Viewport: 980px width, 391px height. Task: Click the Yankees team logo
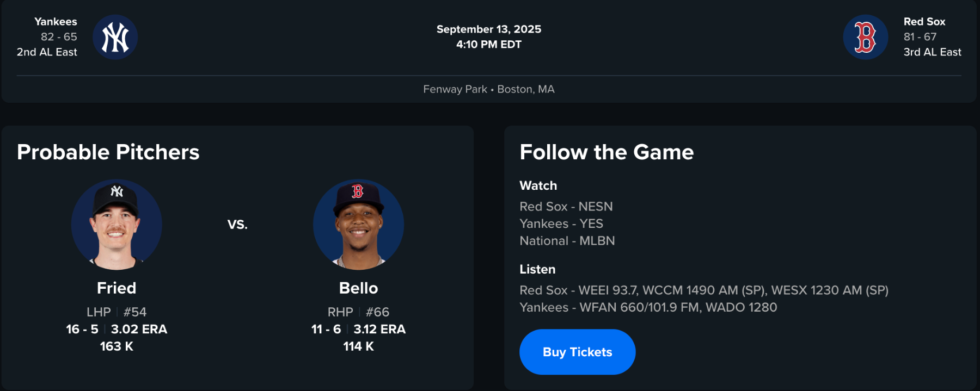(x=115, y=37)
